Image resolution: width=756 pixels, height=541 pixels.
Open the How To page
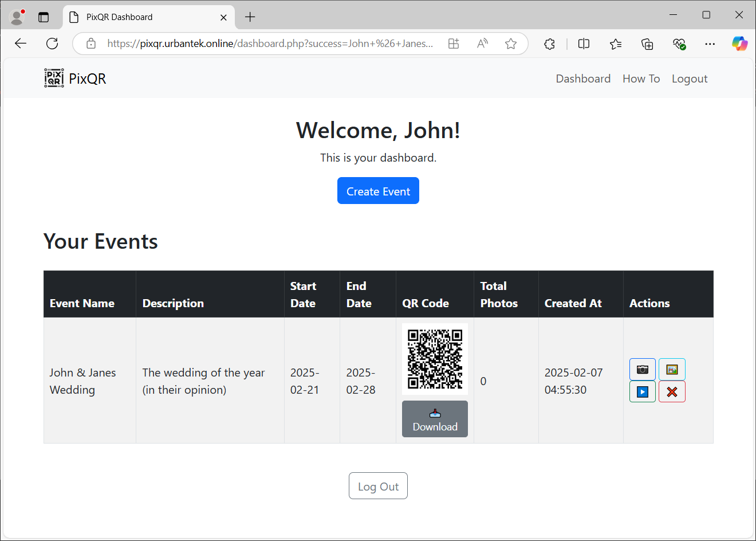click(641, 79)
